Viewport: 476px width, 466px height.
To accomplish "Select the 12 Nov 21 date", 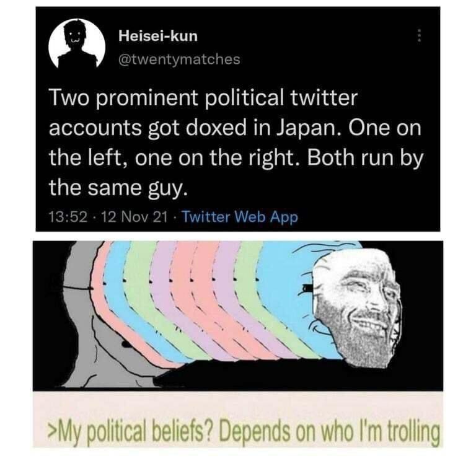I will click(134, 217).
